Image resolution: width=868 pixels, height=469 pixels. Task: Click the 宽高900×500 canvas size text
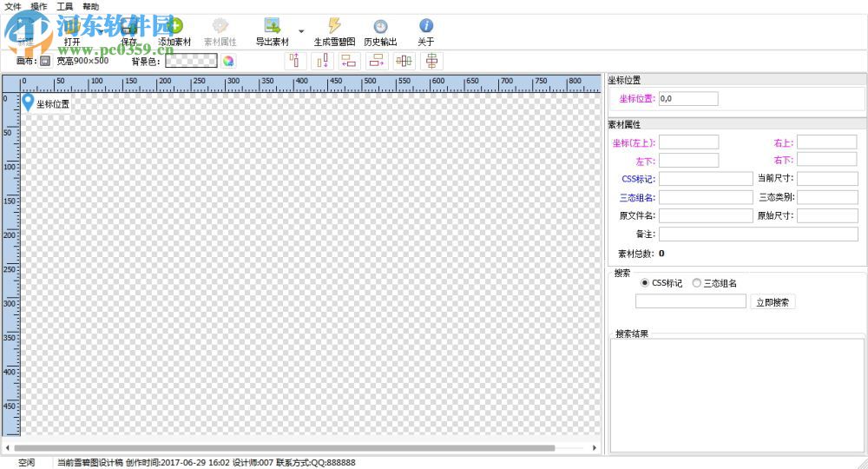82,61
